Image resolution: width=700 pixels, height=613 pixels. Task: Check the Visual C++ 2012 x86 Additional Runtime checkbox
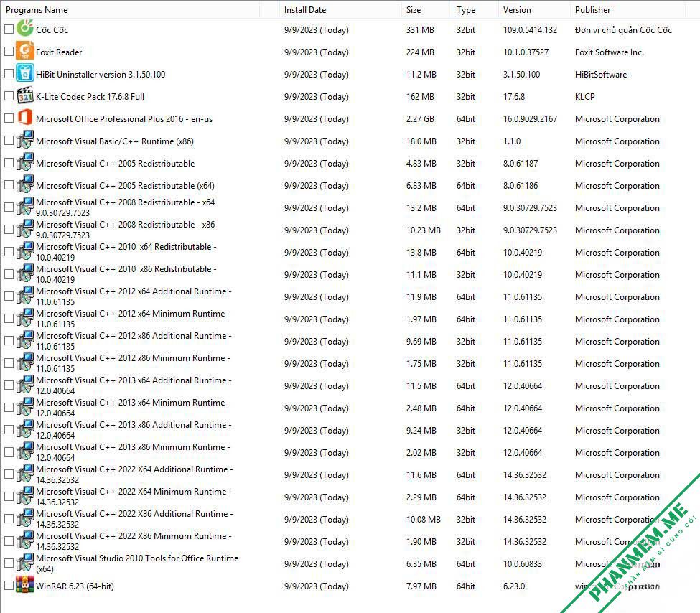click(x=9, y=341)
